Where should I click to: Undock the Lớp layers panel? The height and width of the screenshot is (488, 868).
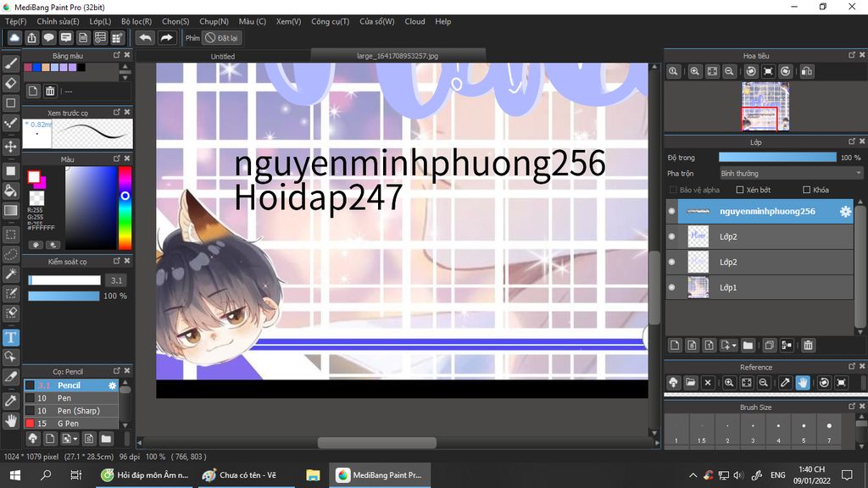[851, 141]
